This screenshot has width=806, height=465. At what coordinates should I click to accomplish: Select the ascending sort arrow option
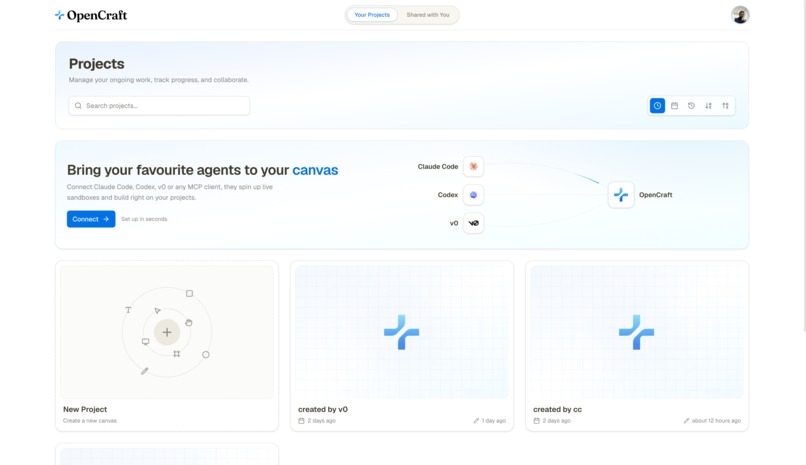[x=725, y=106]
